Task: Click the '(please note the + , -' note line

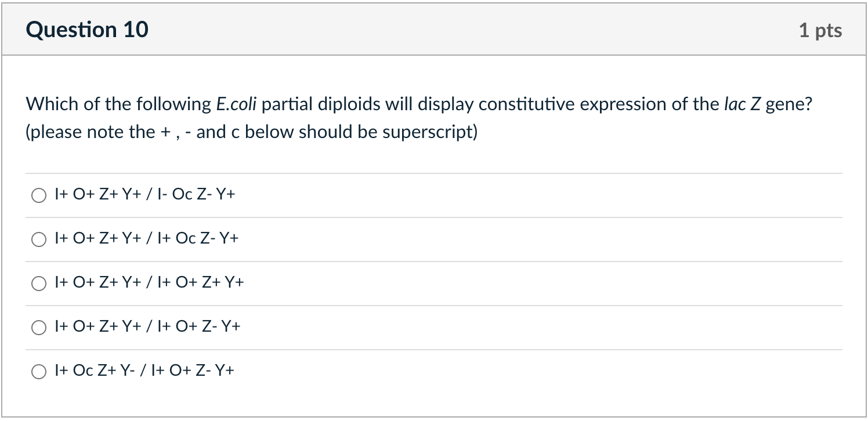Action: pyautogui.click(x=109, y=132)
